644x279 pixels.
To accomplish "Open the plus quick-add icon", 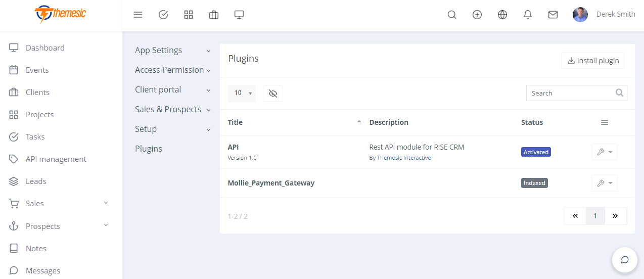I will (477, 15).
